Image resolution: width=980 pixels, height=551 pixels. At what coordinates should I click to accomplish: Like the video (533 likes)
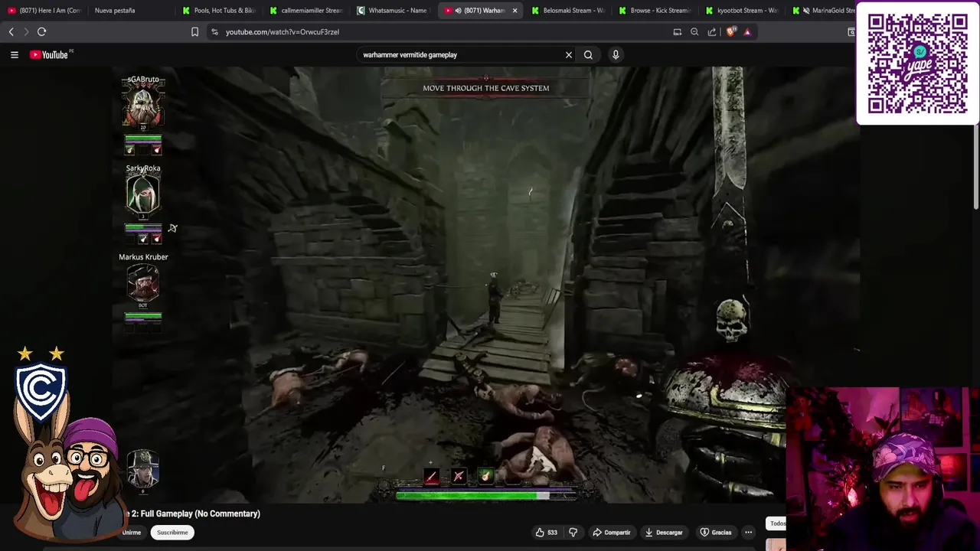(x=546, y=532)
